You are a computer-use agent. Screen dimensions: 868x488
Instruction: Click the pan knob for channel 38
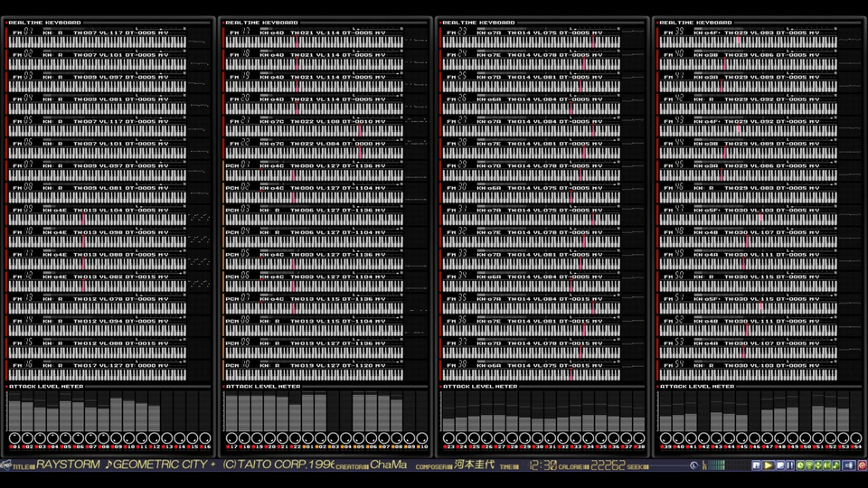pos(639,437)
